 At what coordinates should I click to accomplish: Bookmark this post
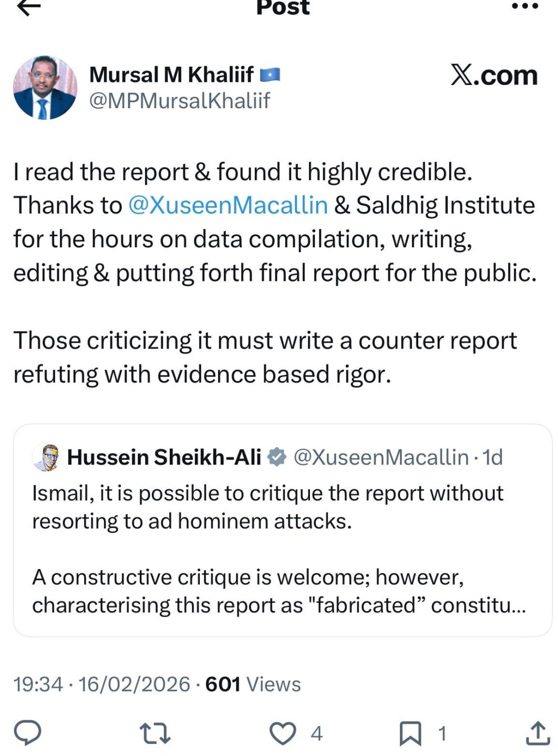(410, 733)
